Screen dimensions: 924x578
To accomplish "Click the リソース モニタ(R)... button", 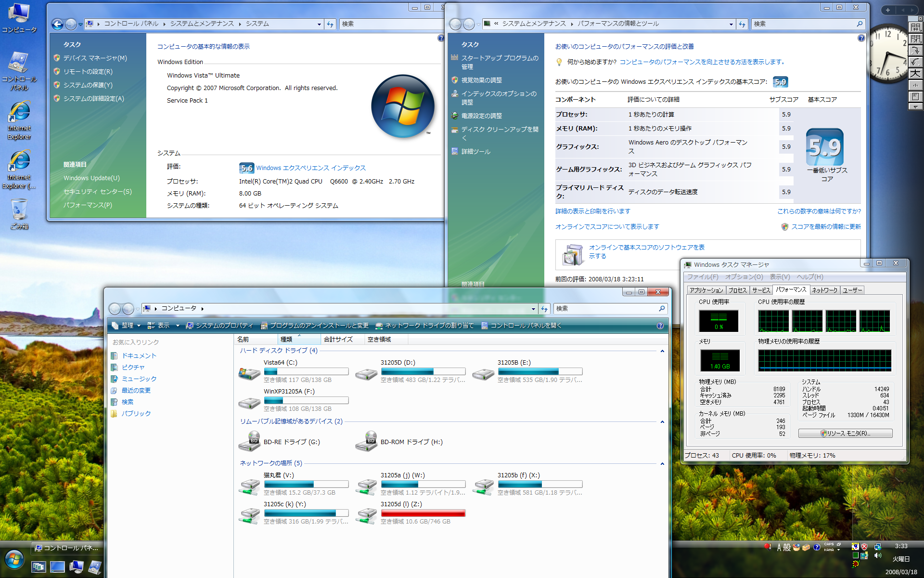I will pos(845,433).
